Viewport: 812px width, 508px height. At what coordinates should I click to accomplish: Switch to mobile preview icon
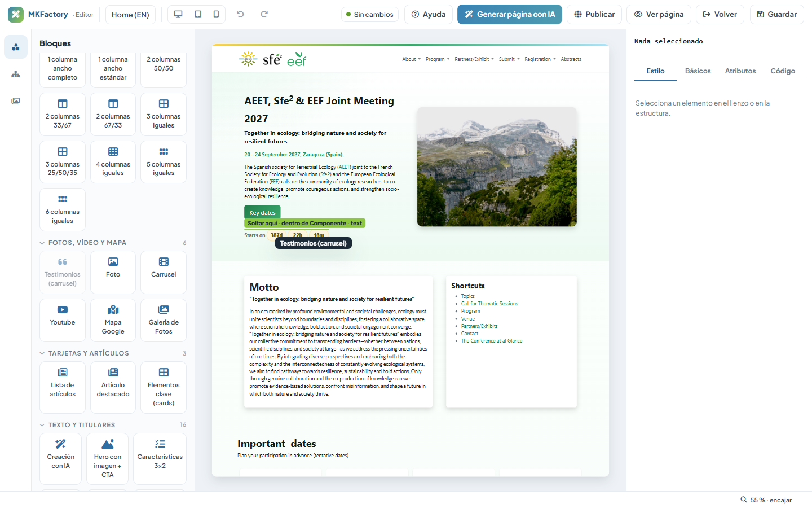point(216,14)
